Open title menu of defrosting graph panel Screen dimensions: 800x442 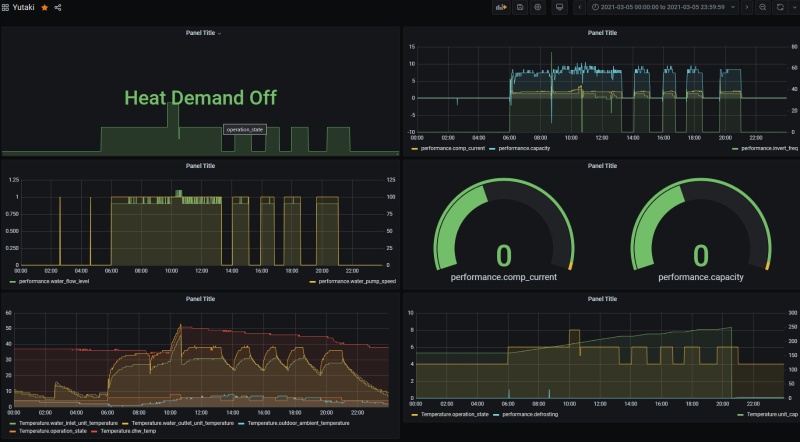point(602,299)
